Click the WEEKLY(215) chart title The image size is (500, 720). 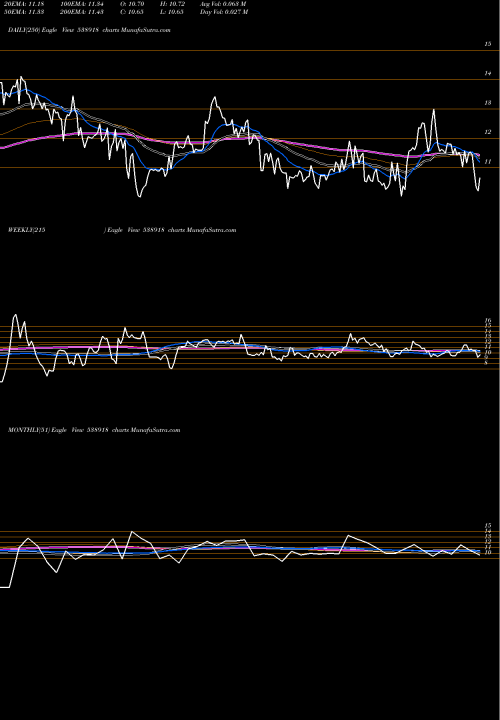point(122,230)
